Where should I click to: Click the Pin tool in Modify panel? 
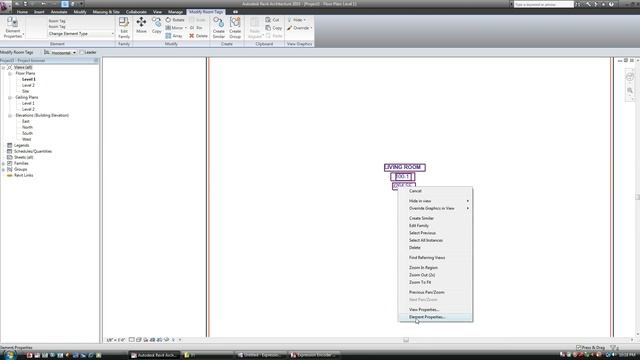196,28
